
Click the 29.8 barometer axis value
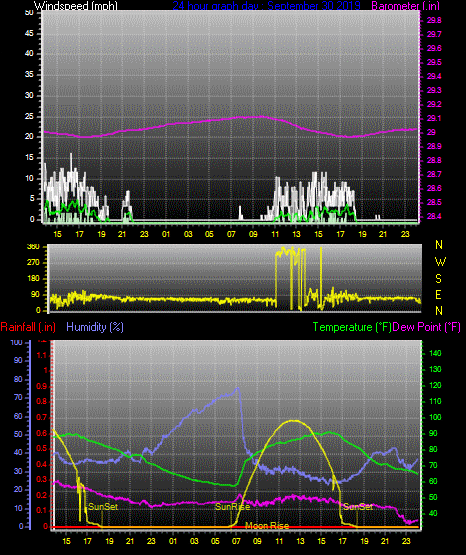click(434, 21)
